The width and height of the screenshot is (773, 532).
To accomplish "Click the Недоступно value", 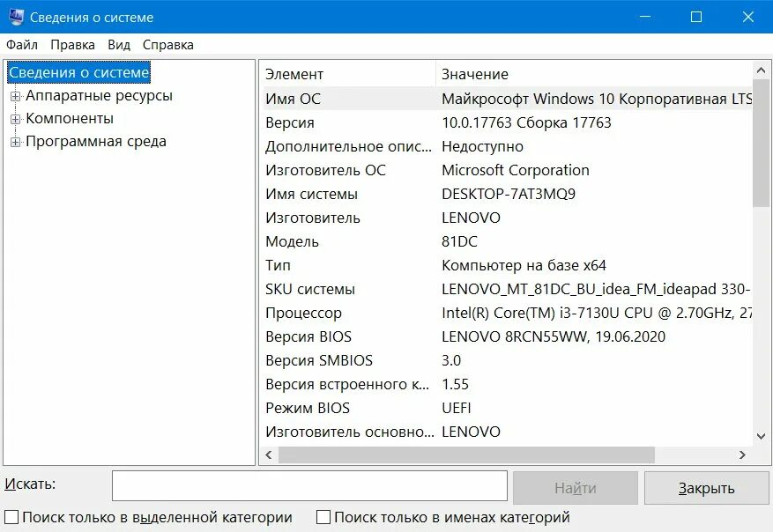I will (x=482, y=146).
